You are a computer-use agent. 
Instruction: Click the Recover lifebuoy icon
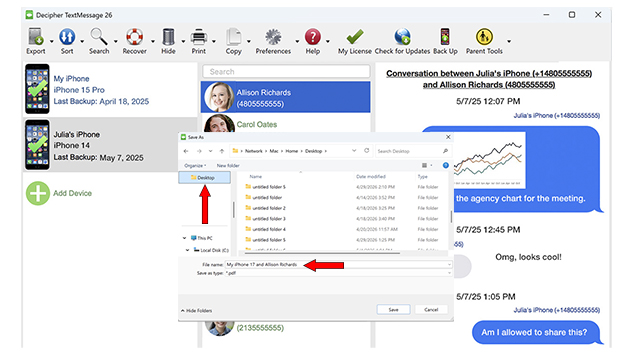click(x=134, y=37)
